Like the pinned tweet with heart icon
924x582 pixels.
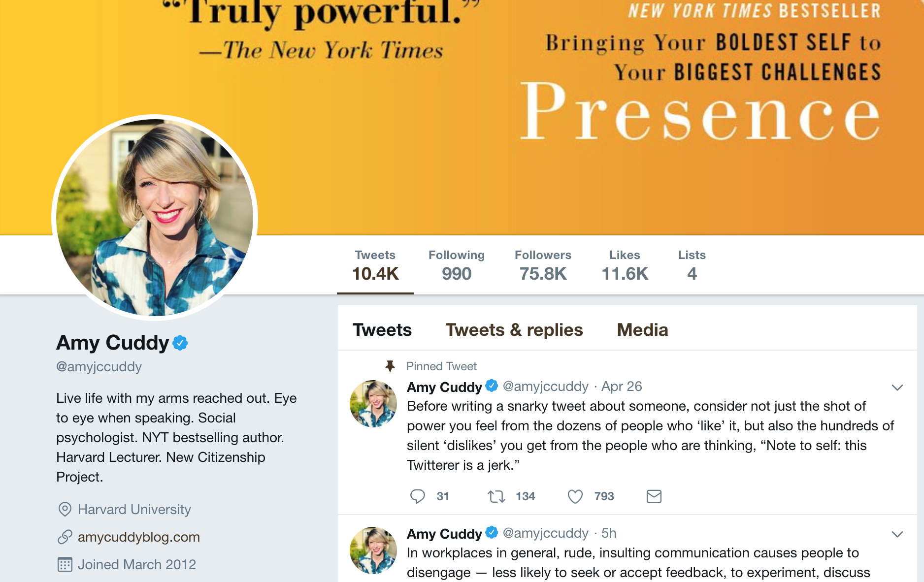pos(575,496)
